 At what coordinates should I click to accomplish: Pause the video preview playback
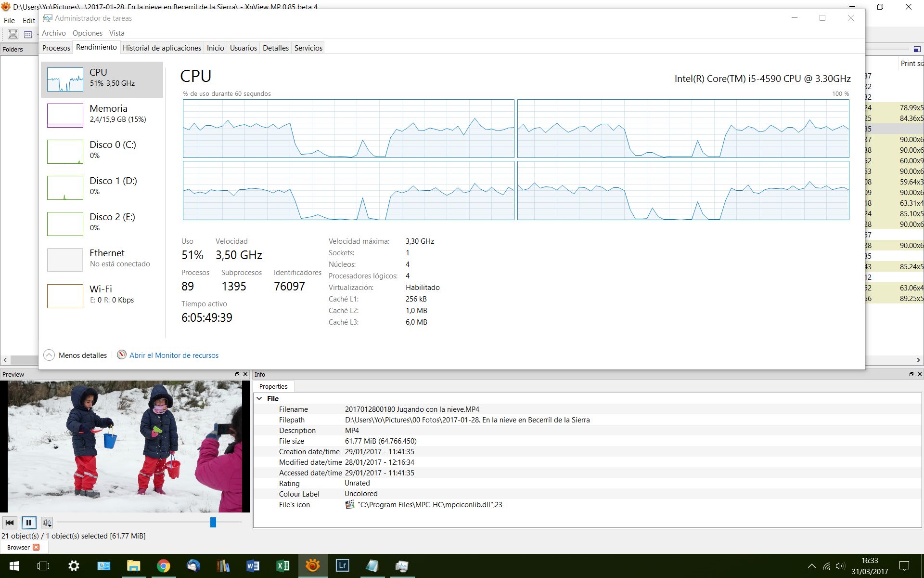click(x=29, y=523)
